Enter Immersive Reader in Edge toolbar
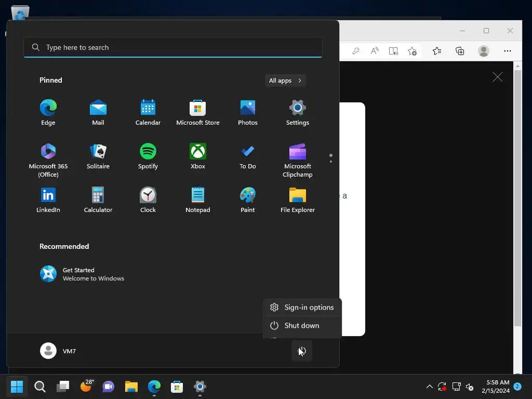 pyautogui.click(x=394, y=51)
